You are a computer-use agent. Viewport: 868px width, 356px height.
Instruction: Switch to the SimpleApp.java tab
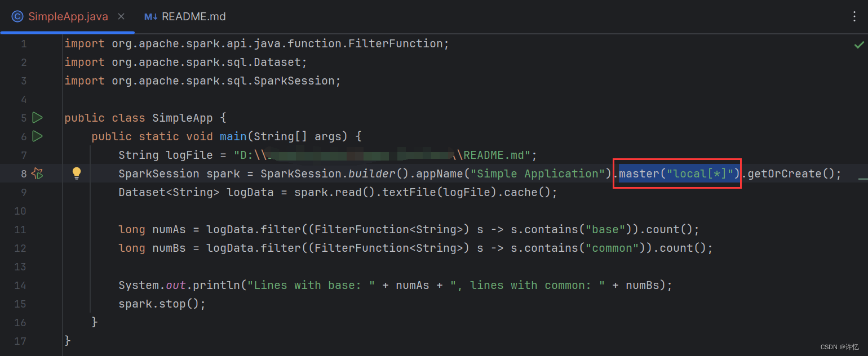point(68,16)
